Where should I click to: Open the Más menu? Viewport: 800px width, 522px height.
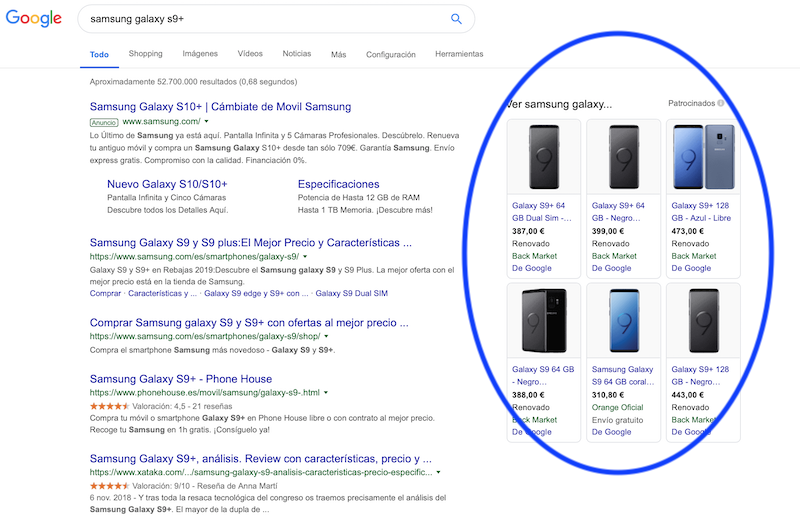[x=338, y=54]
